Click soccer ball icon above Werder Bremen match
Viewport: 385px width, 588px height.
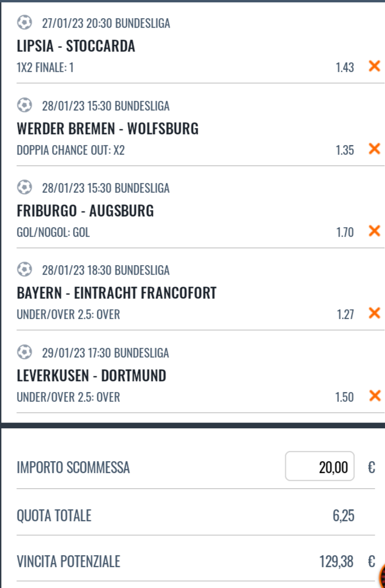(24, 105)
